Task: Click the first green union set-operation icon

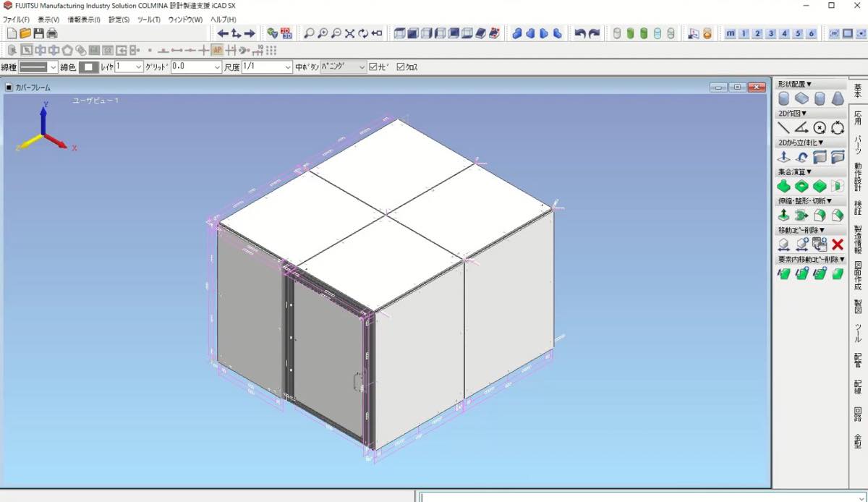Action: [x=784, y=186]
